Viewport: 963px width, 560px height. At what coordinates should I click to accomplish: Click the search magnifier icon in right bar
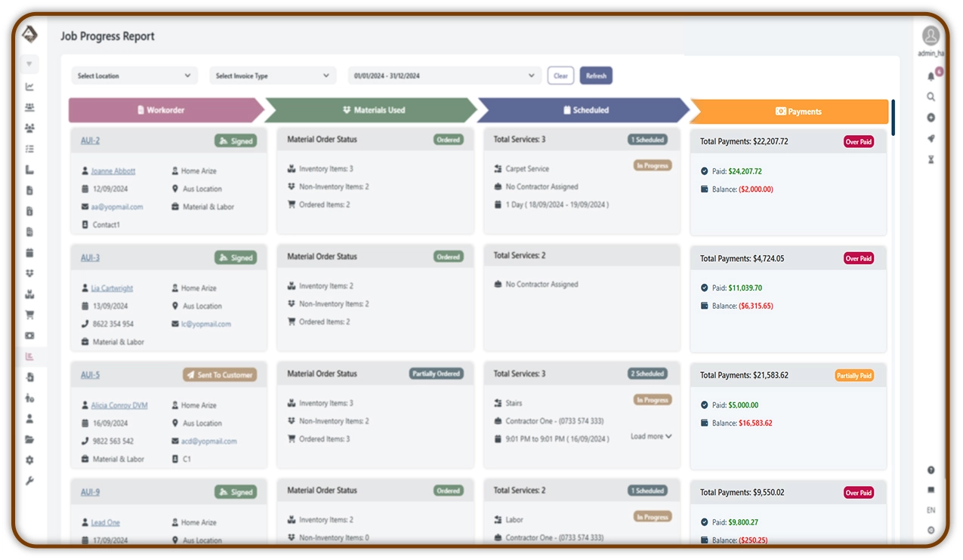click(x=931, y=97)
